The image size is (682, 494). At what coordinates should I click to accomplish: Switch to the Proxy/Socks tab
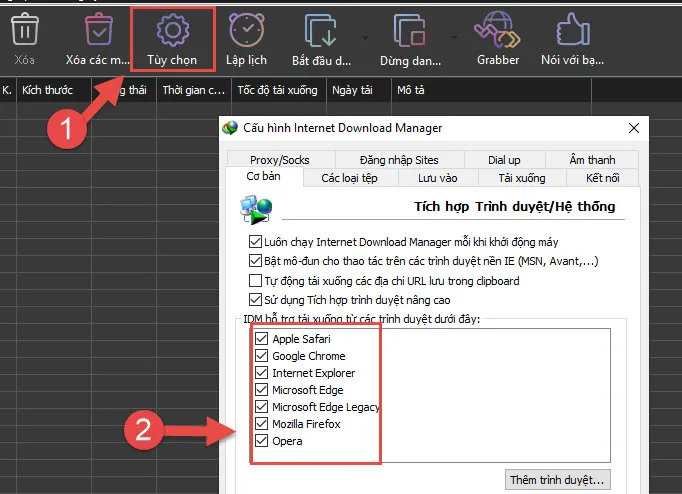tap(279, 160)
